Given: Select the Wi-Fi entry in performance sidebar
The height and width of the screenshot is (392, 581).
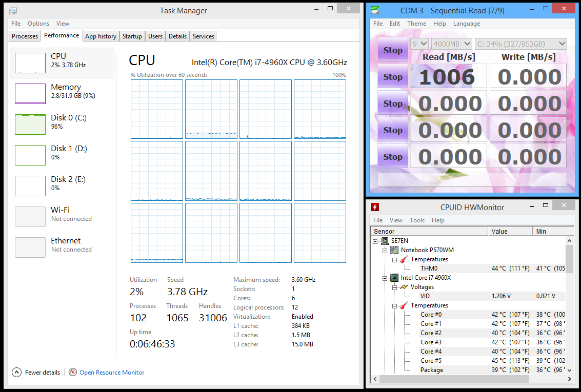Looking at the screenshot, I should (x=62, y=217).
